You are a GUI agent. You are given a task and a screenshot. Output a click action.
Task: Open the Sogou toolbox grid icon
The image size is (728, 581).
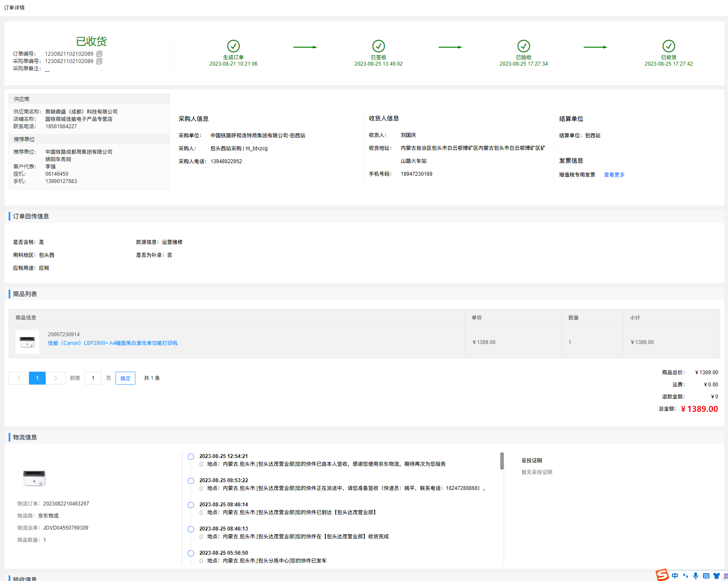(x=726, y=576)
